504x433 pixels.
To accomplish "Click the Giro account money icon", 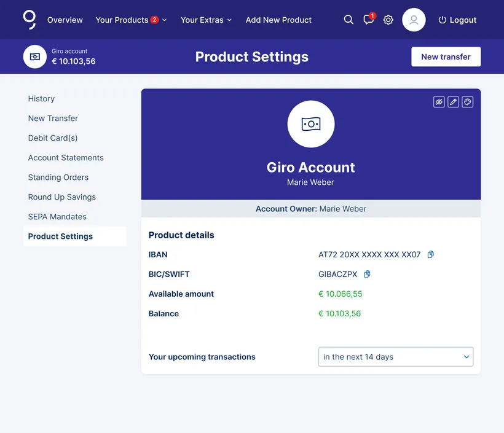I will (x=35, y=57).
